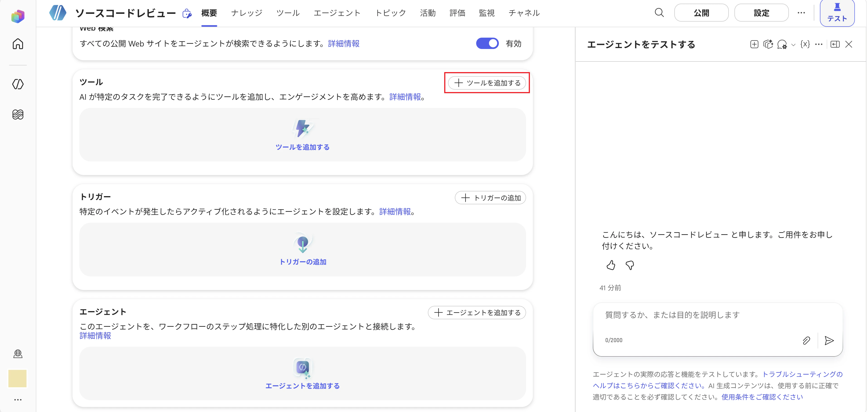Open the conversation settings chat-gear icon
Viewport: 868px width, 412px height.
click(x=782, y=44)
